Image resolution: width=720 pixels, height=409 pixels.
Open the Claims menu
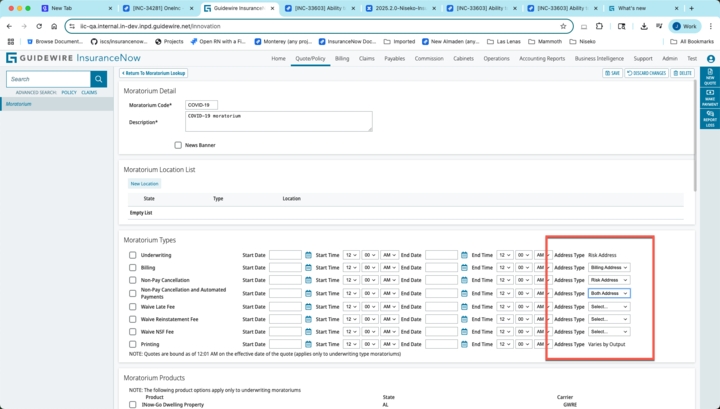(x=368, y=59)
